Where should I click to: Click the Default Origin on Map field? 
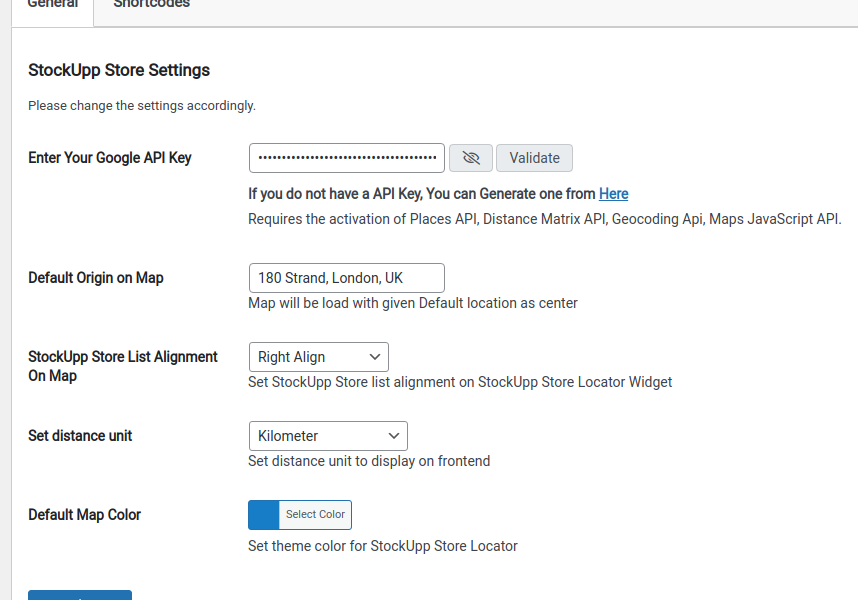pyautogui.click(x=346, y=278)
